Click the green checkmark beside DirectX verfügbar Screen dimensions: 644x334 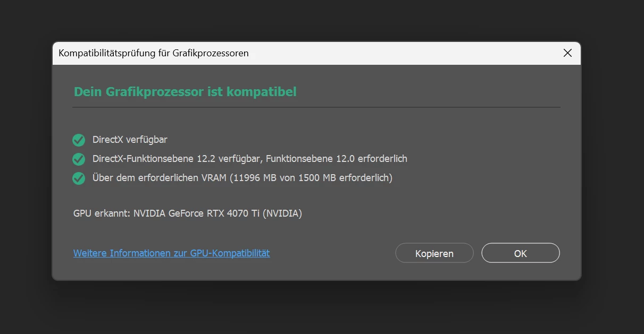coord(79,140)
